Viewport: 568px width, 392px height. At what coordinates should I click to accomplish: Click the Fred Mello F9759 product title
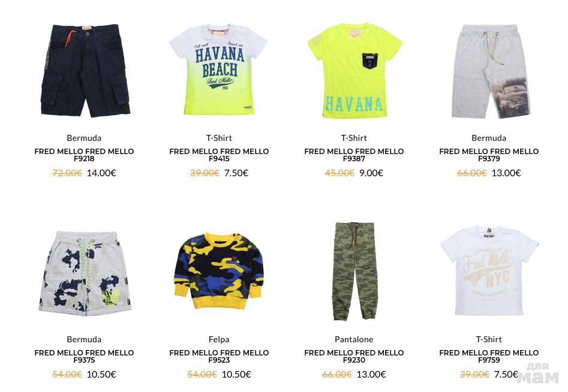pyautogui.click(x=489, y=356)
